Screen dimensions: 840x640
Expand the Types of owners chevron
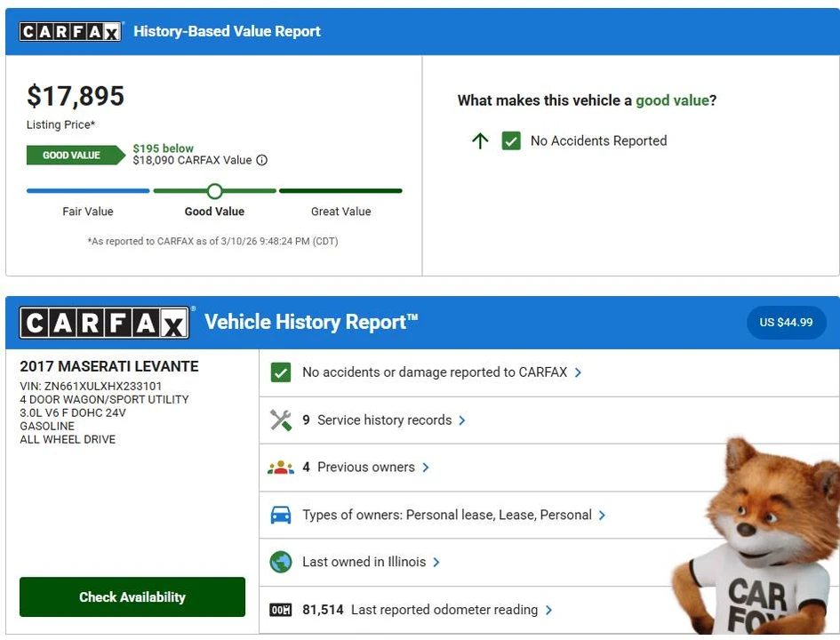pos(602,516)
